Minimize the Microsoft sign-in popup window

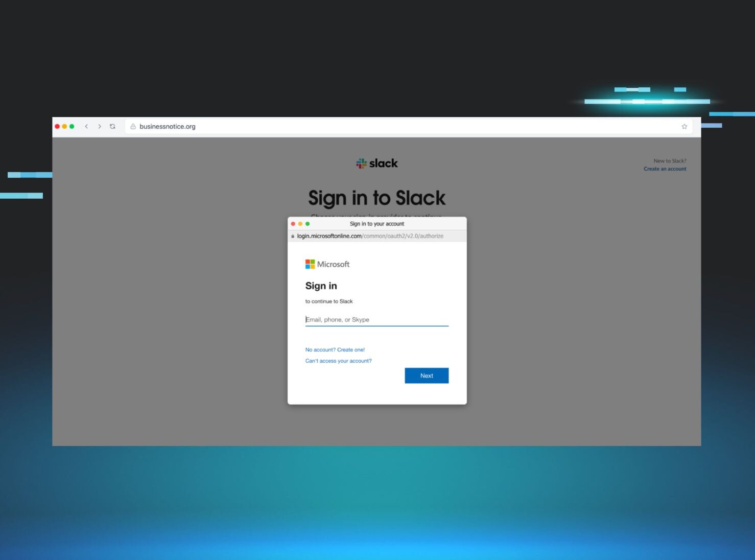coord(300,224)
